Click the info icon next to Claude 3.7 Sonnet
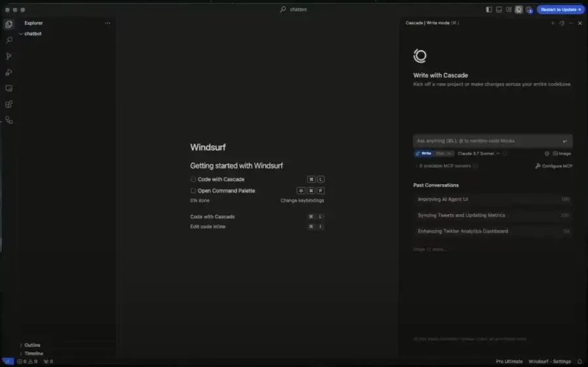 pos(505,153)
